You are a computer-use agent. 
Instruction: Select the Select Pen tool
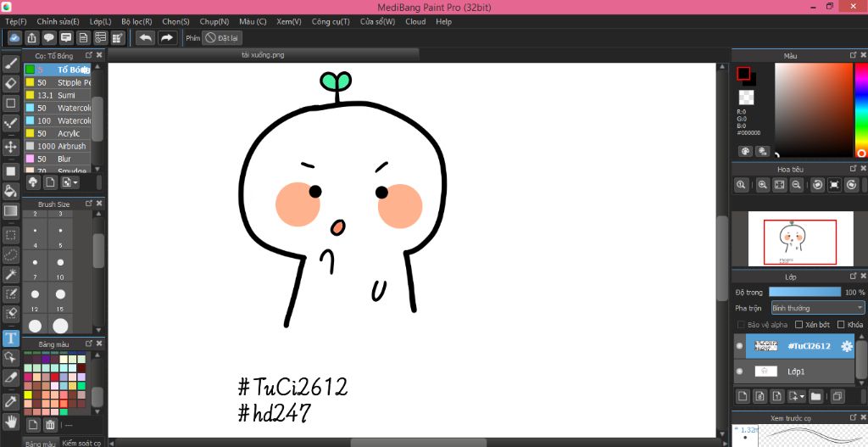pyautogui.click(x=10, y=293)
